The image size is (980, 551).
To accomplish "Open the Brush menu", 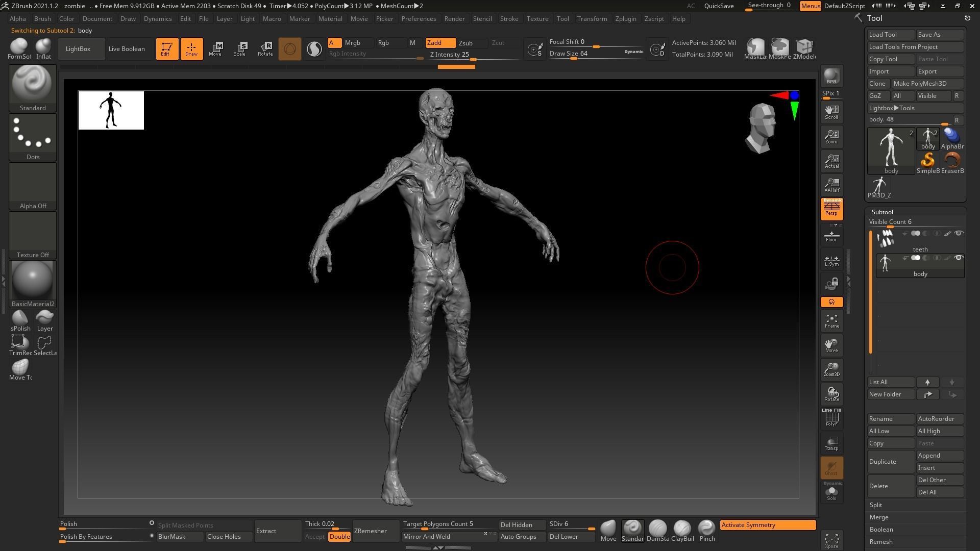I will coord(42,19).
